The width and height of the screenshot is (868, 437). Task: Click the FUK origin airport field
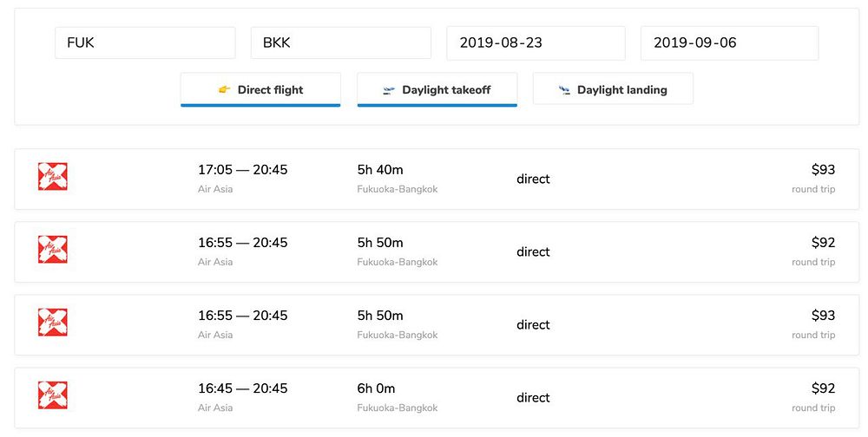click(x=145, y=42)
